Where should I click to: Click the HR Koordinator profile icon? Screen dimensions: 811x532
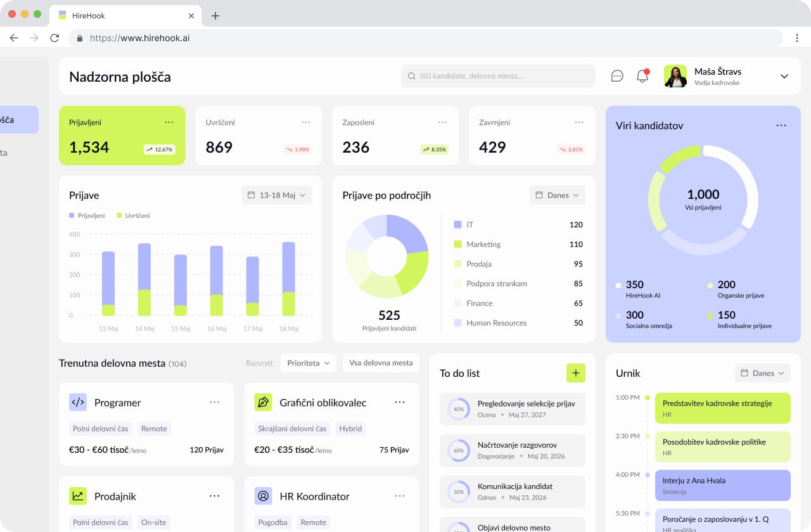pos(263,496)
